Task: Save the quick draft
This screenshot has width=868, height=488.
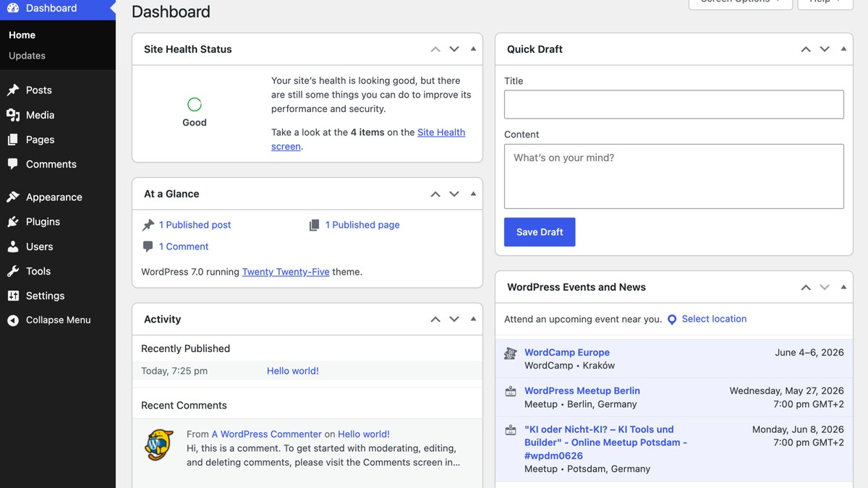Action: point(540,232)
